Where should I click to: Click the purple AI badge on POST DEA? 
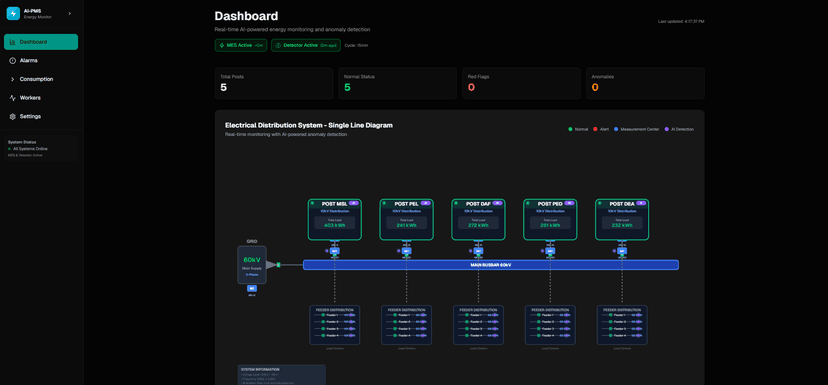pyautogui.click(x=641, y=203)
